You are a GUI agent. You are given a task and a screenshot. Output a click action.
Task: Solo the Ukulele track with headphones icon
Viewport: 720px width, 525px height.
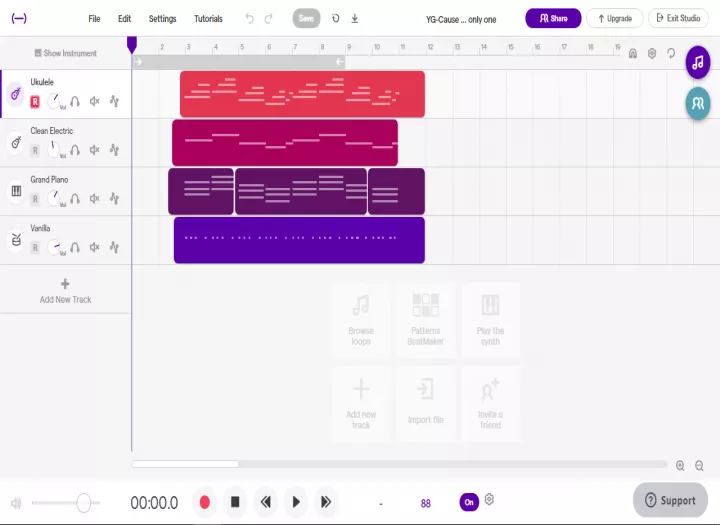tap(75, 101)
